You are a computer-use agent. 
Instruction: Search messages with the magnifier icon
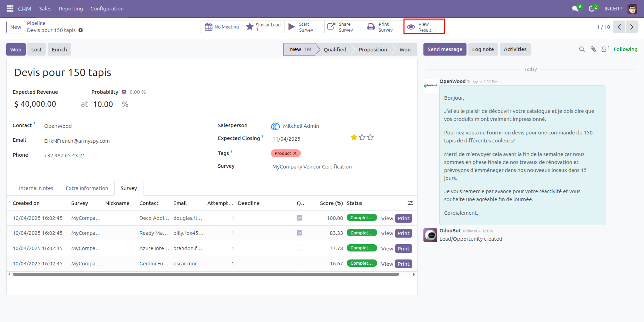(582, 49)
